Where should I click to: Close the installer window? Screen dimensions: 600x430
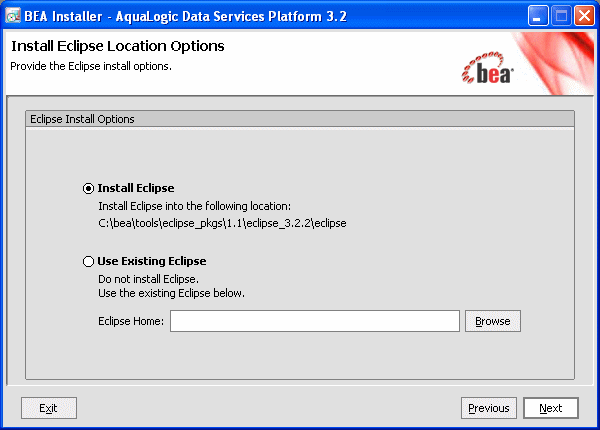point(584,16)
